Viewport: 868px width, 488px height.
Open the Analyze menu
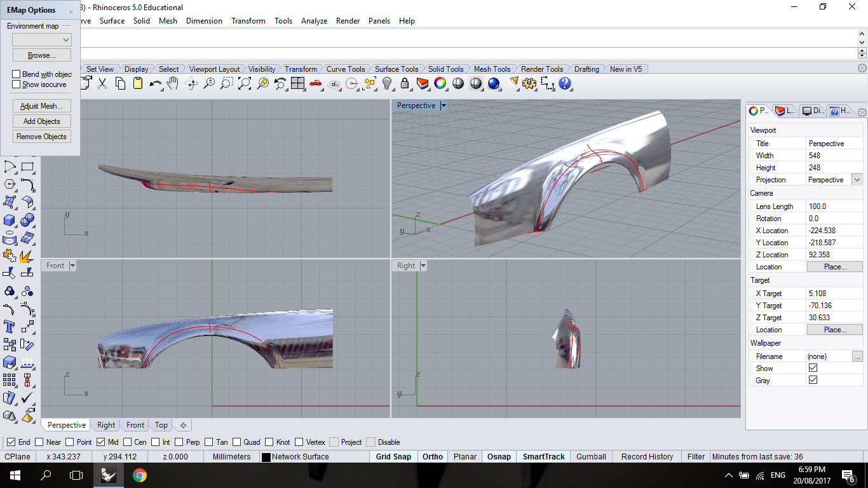pyautogui.click(x=314, y=21)
